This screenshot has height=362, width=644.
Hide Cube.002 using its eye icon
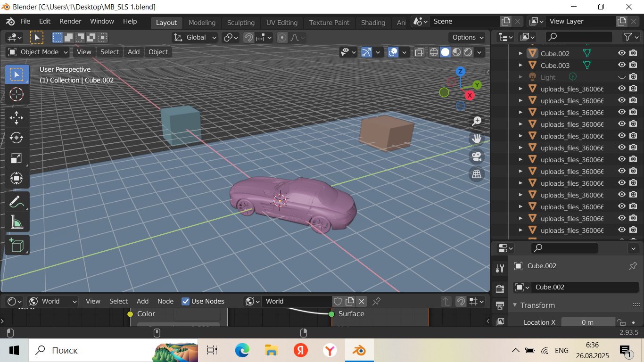[x=622, y=53]
